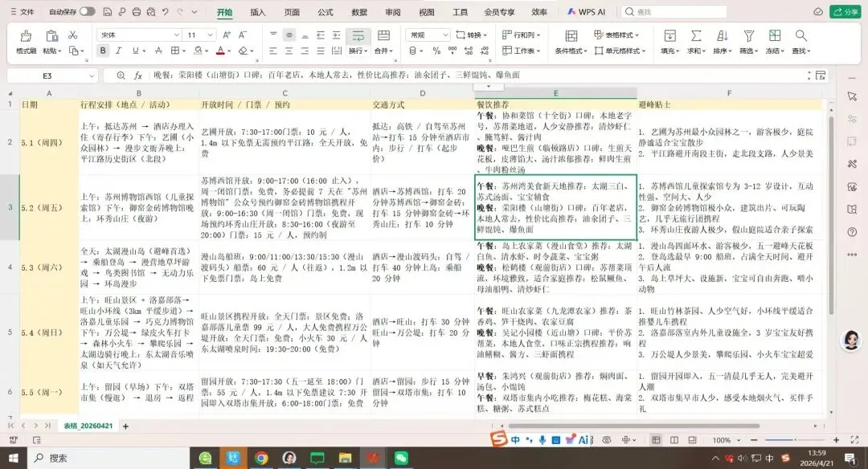Click the green Share (分享) button
868x469 pixels.
pyautogui.click(x=845, y=11)
